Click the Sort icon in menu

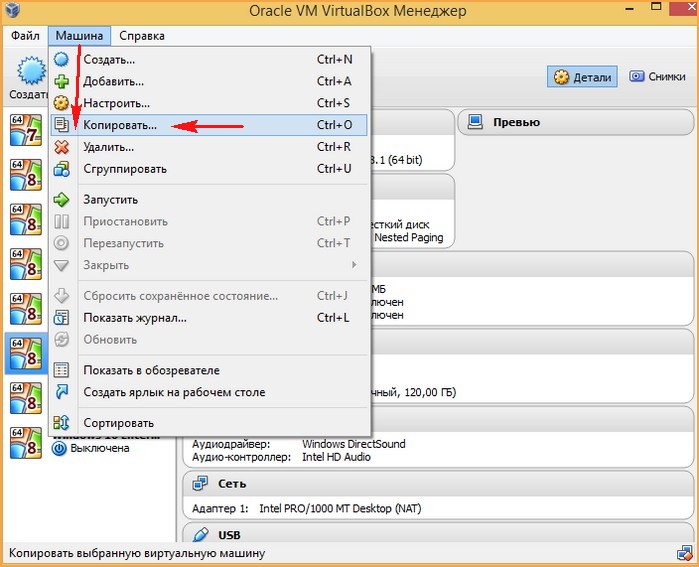[62, 422]
